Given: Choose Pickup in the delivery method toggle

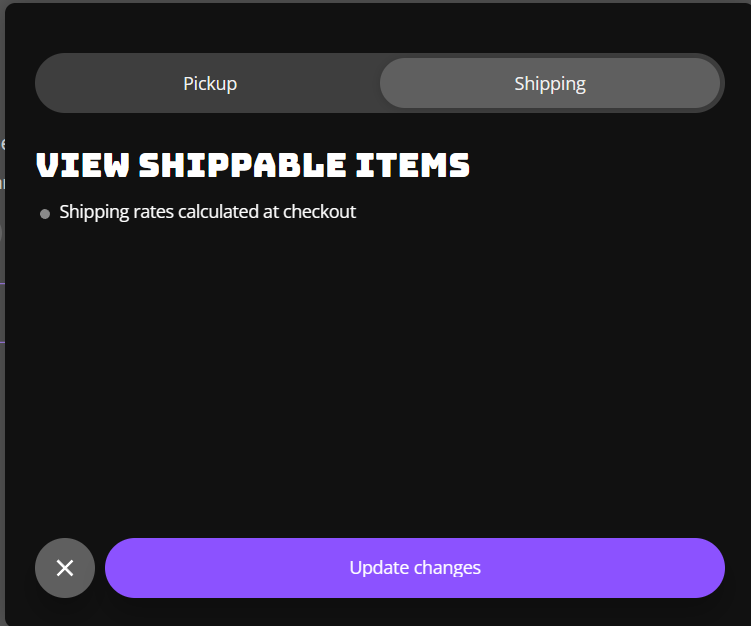Looking at the screenshot, I should [x=210, y=84].
